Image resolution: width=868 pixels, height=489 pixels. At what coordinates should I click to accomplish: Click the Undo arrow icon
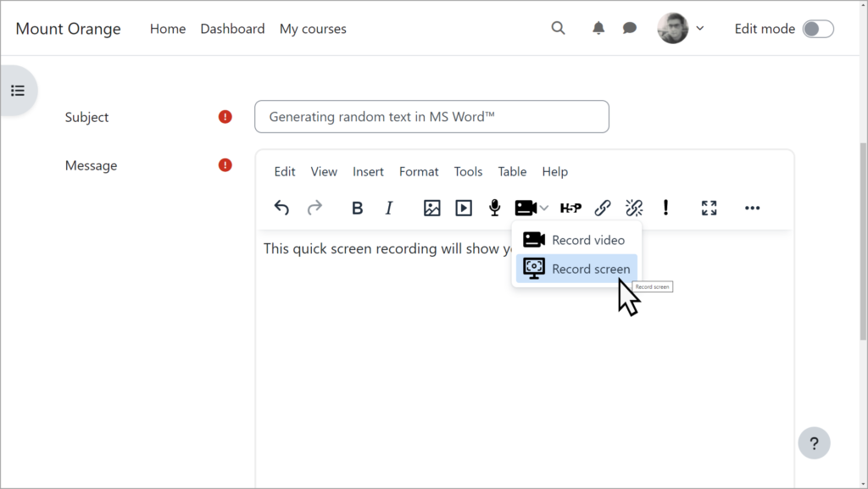coord(281,208)
